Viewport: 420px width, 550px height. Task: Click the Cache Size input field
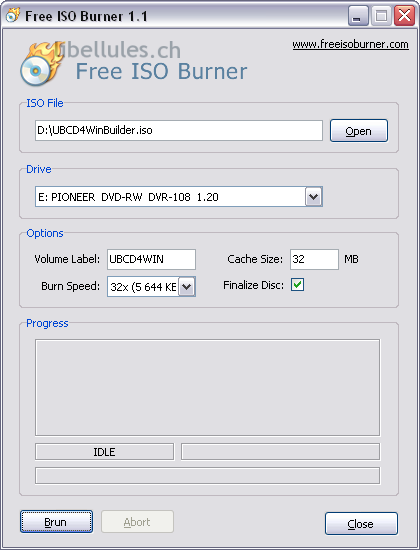click(x=314, y=259)
